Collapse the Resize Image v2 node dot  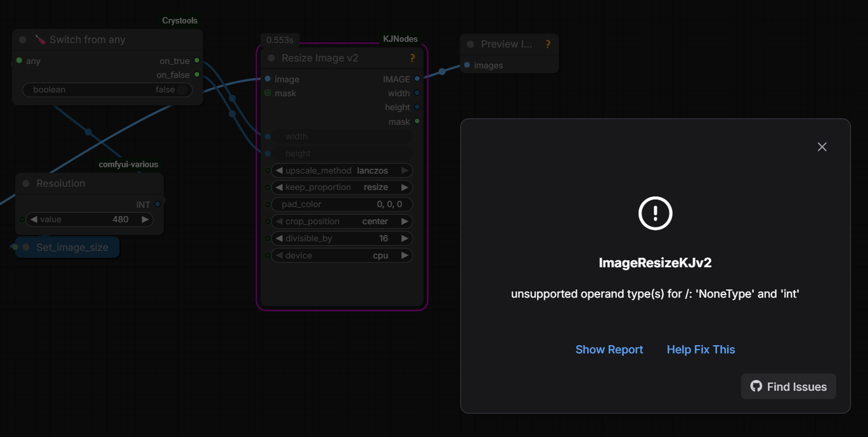tap(271, 58)
